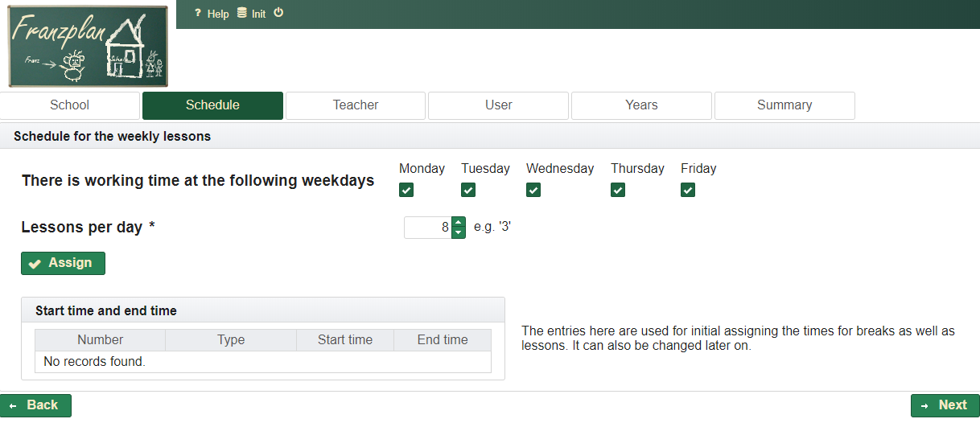Select the Years tab
The width and height of the screenshot is (980, 423).
click(641, 105)
